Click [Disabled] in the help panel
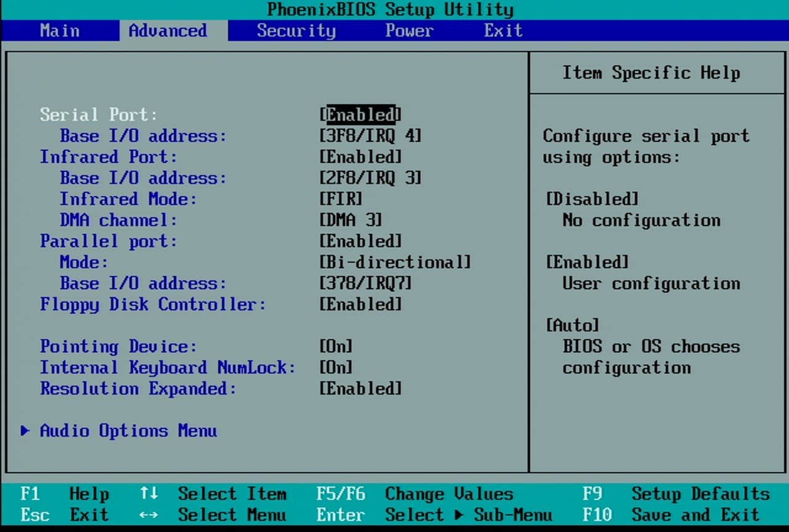The image size is (789, 532). 592,198
